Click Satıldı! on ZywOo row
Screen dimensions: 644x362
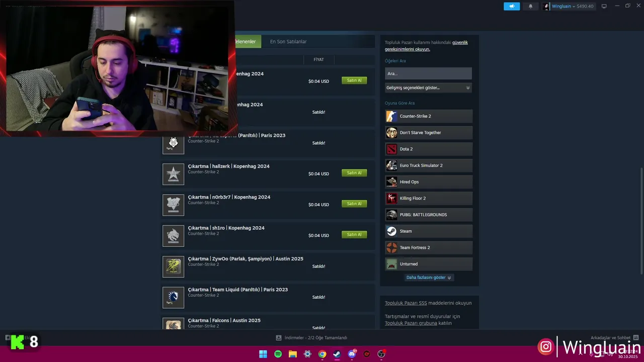(x=318, y=266)
